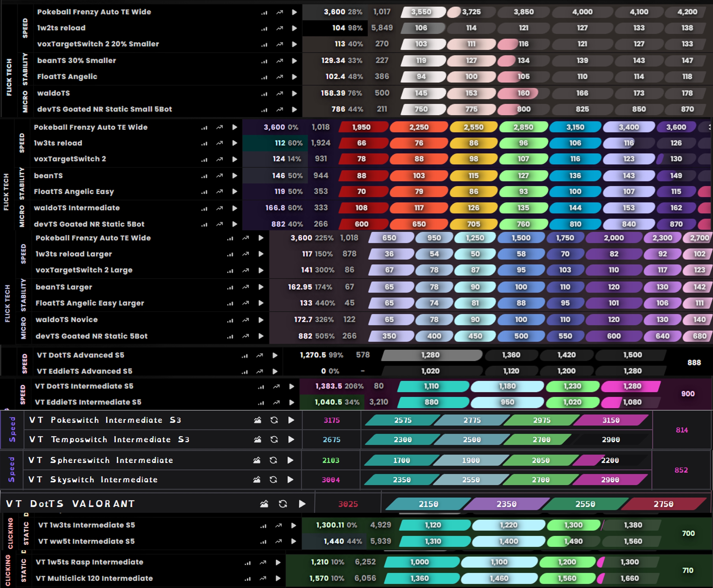This screenshot has width=713, height=588.
Task: Launch VT 1w5ts Rasp Intermediate with play icon
Action: [x=278, y=562]
